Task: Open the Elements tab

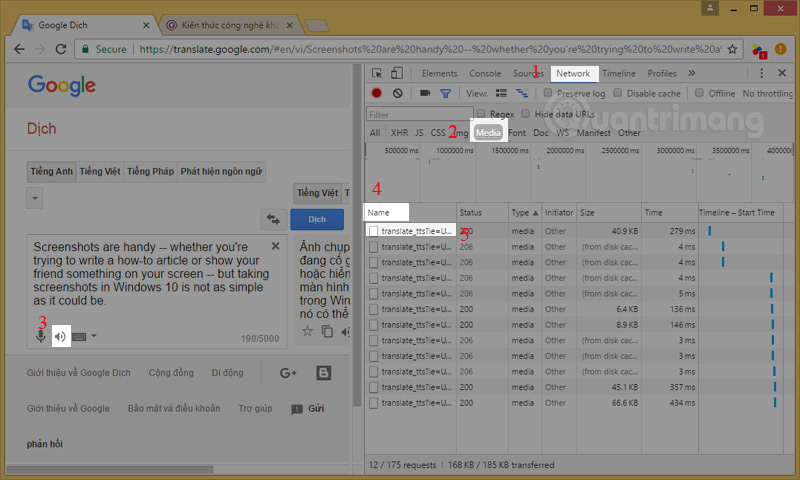Action: pyautogui.click(x=439, y=73)
